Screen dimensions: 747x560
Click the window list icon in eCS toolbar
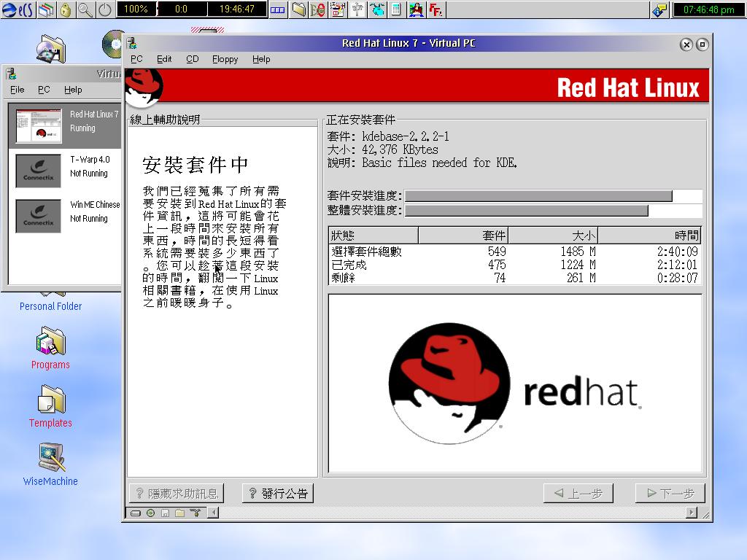point(47,9)
